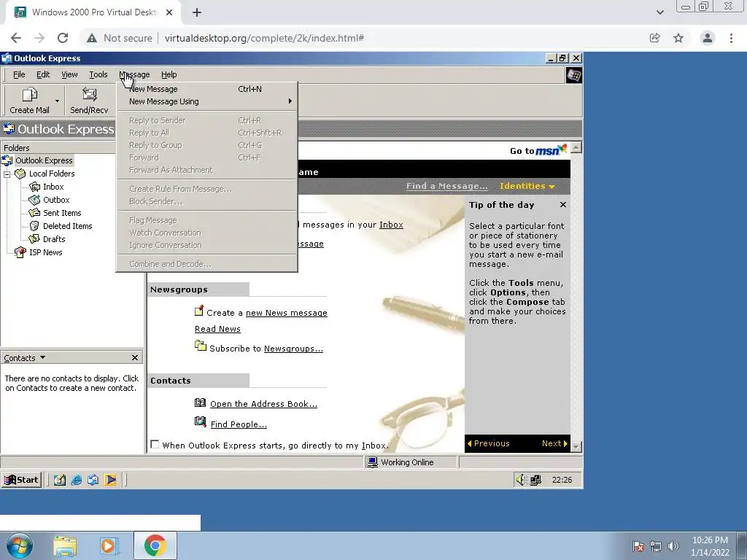Click the Find People icon
Image resolution: width=747 pixels, height=560 pixels.
pos(200,421)
